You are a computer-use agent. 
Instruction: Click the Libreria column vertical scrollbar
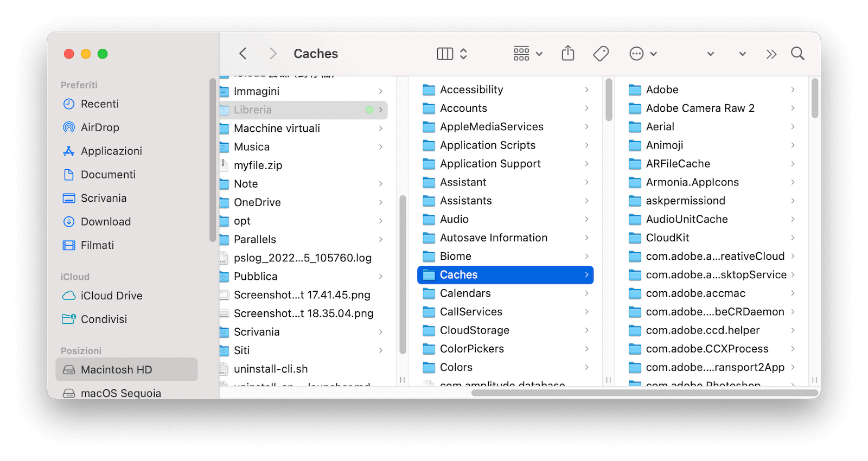(x=609, y=100)
